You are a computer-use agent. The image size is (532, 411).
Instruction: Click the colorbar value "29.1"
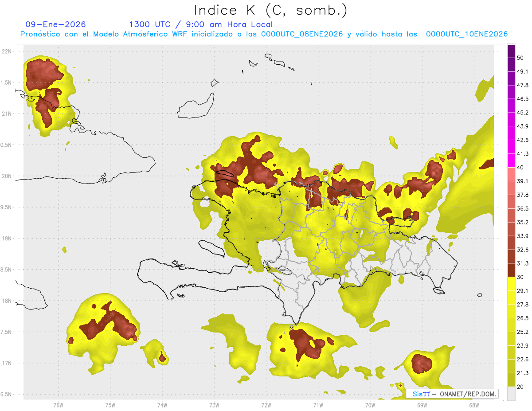[x=523, y=291]
